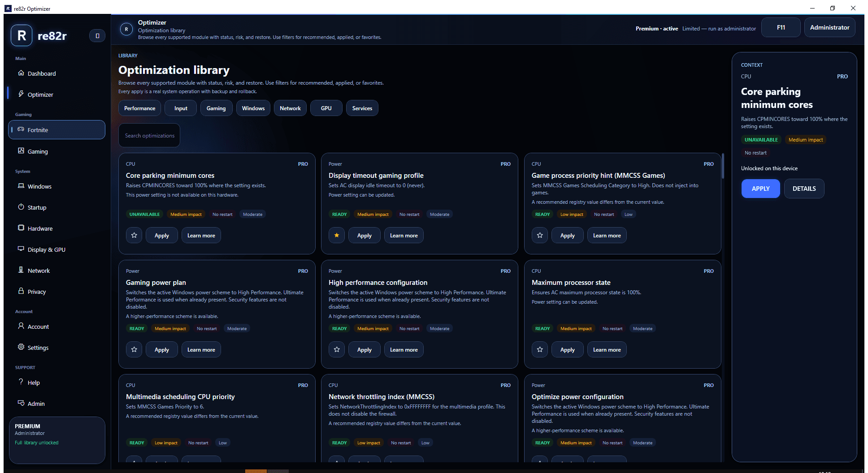Favorite the Gaming power plan card
868x473 pixels.
[x=134, y=349]
